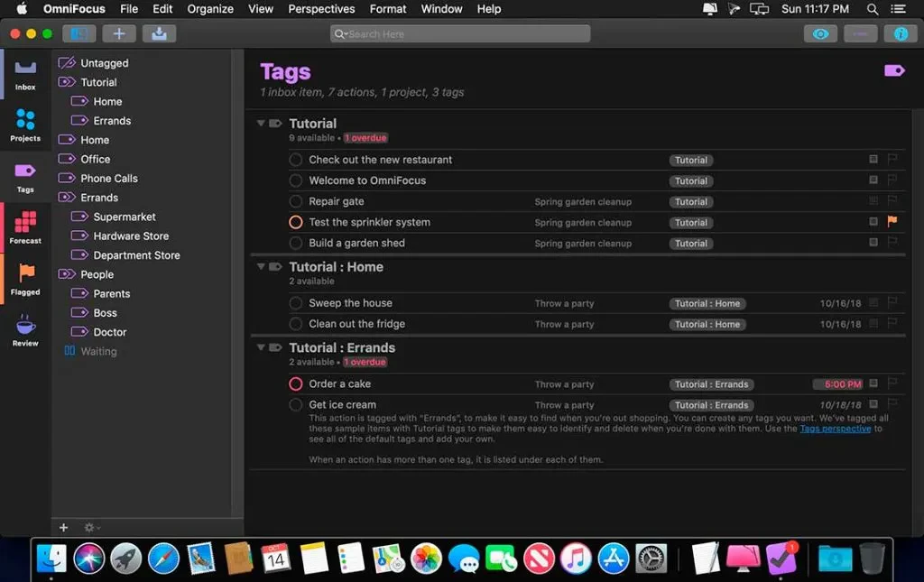
Task: Click the Tutorial : Errands tag on Order a cake
Action: tap(711, 384)
